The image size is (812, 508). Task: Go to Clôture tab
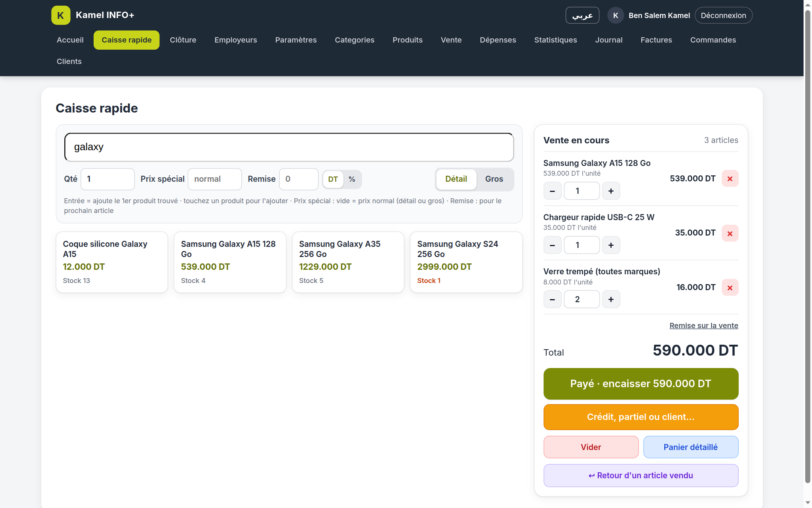(183, 40)
